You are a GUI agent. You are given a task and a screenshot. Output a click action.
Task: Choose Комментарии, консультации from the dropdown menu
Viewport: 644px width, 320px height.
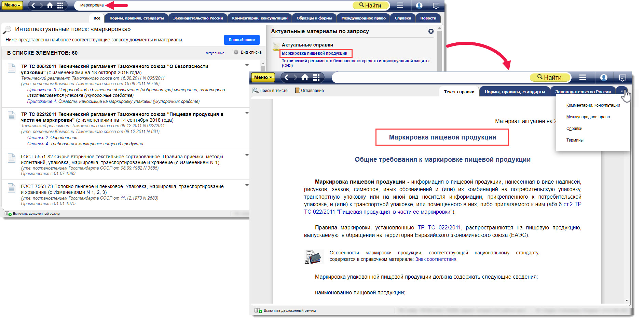[593, 105]
